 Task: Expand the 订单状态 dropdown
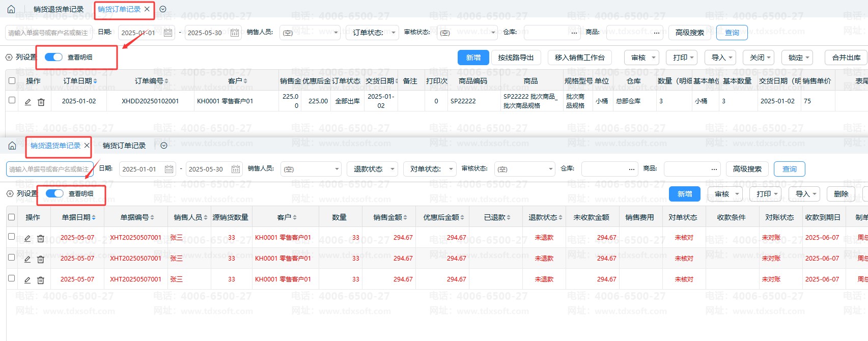tap(372, 33)
